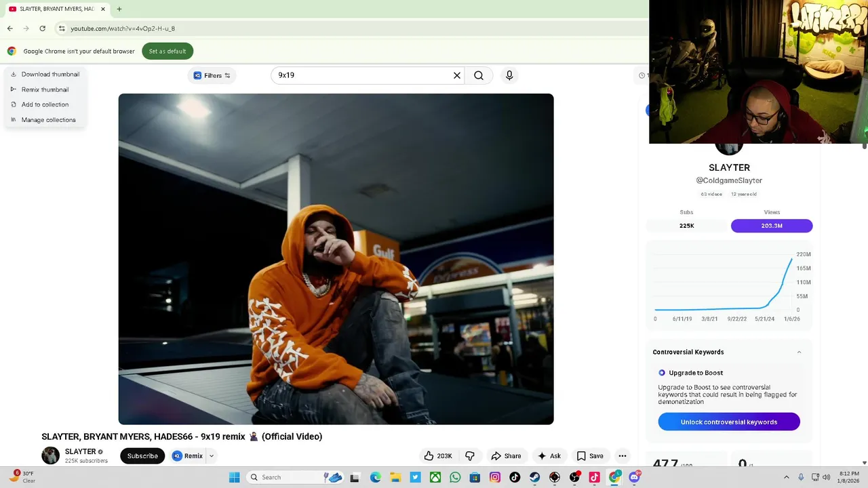Open Steam from the taskbar

[x=535, y=477]
